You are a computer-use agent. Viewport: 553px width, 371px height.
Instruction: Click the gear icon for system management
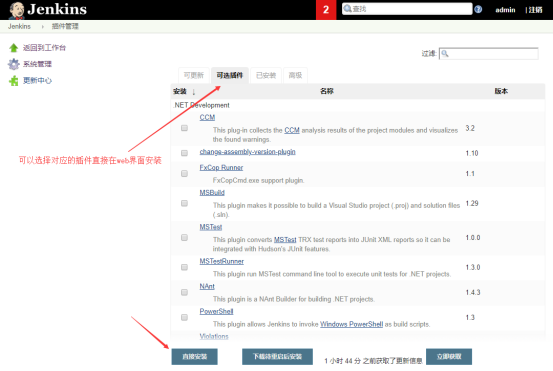(14, 64)
